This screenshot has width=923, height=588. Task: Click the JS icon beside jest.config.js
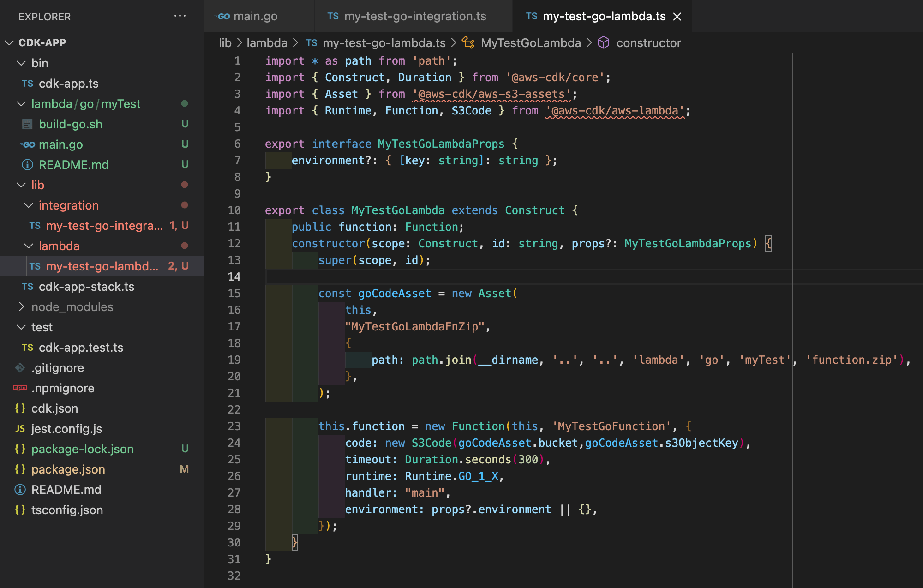tap(20, 429)
